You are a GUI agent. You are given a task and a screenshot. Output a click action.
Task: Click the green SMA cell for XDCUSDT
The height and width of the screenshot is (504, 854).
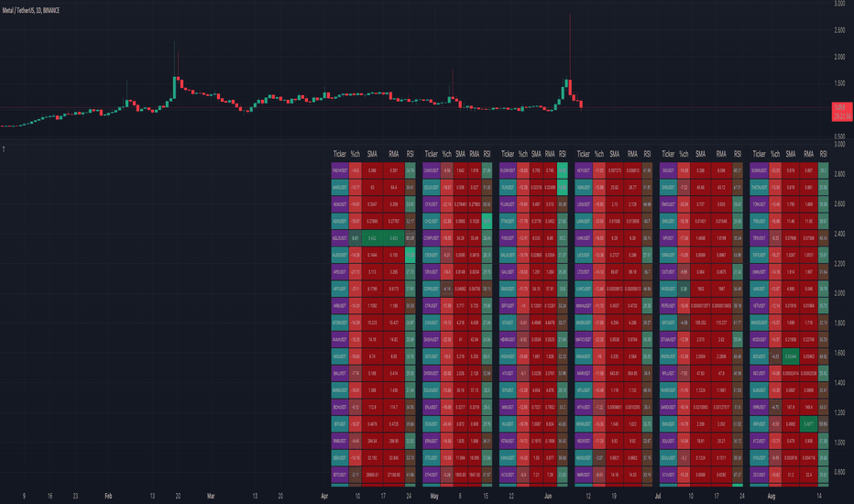click(x=790, y=356)
